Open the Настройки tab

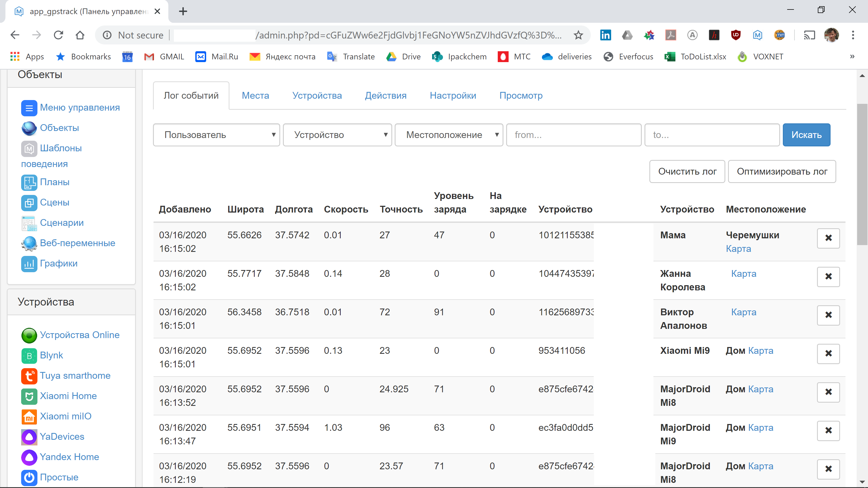(x=452, y=96)
